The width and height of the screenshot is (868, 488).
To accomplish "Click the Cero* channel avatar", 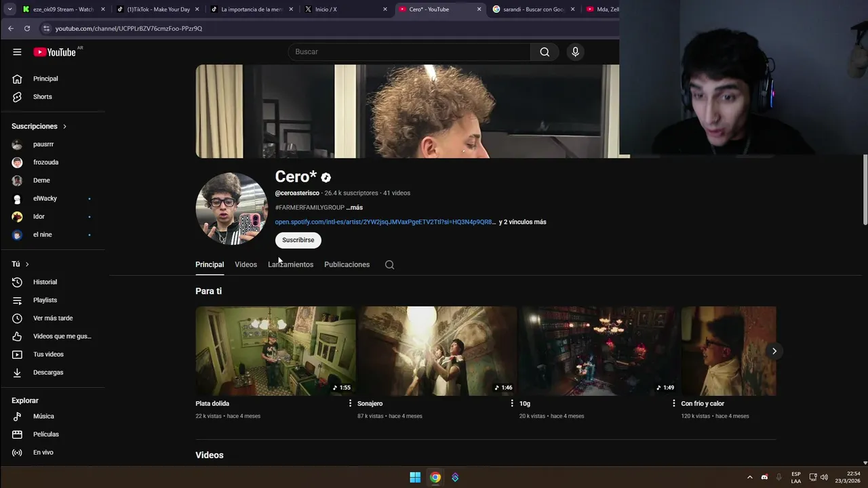I will pyautogui.click(x=231, y=208).
